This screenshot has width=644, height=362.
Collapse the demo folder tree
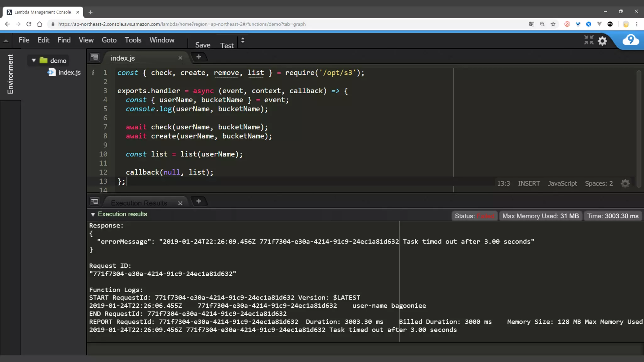(34, 60)
